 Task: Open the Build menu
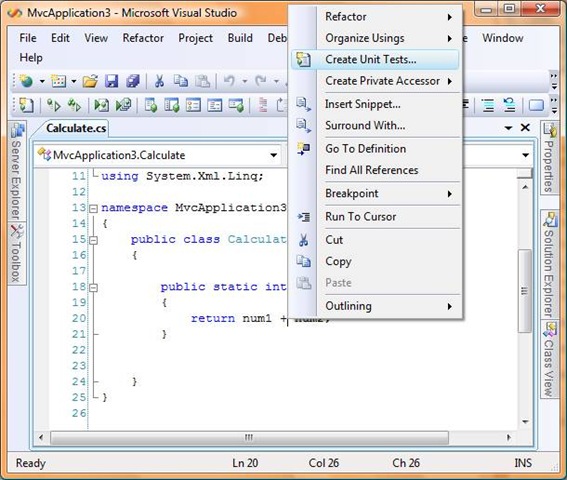click(240, 38)
